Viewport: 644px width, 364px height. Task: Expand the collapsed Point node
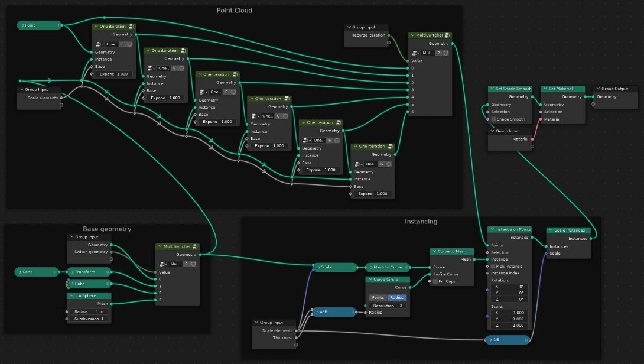click(x=24, y=25)
